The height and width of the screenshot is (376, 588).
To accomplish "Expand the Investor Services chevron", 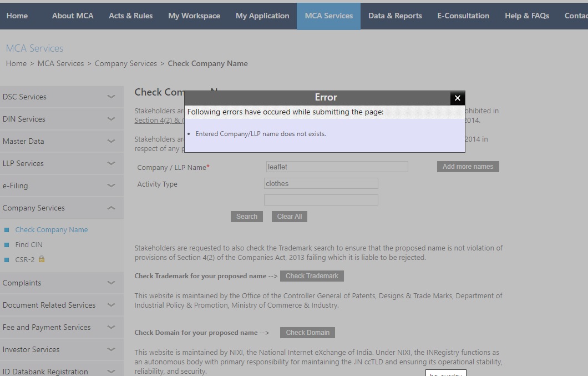I will click(x=111, y=349).
